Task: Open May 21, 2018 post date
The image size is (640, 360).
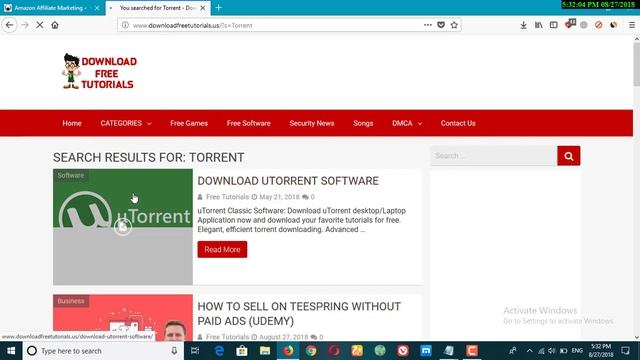Action: [279, 197]
